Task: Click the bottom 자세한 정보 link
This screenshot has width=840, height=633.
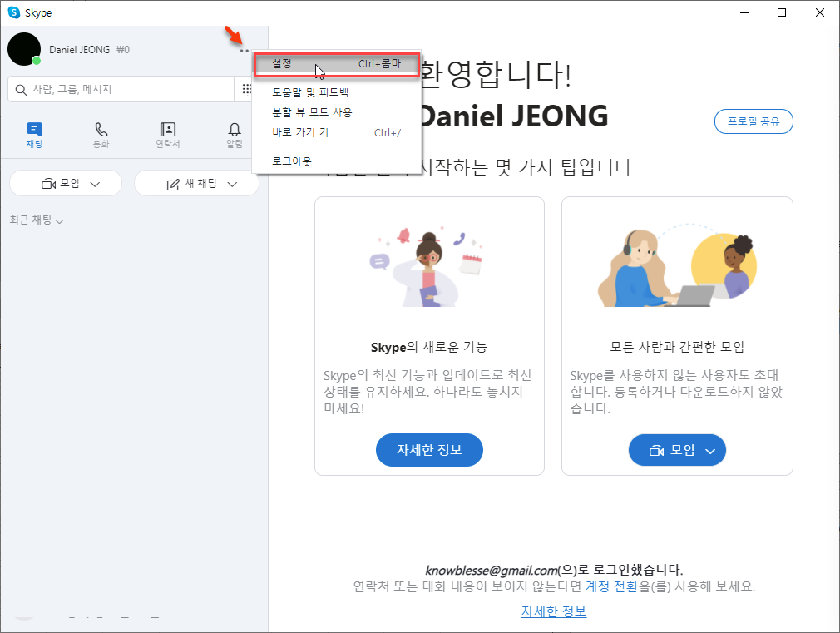Action: click(x=553, y=611)
